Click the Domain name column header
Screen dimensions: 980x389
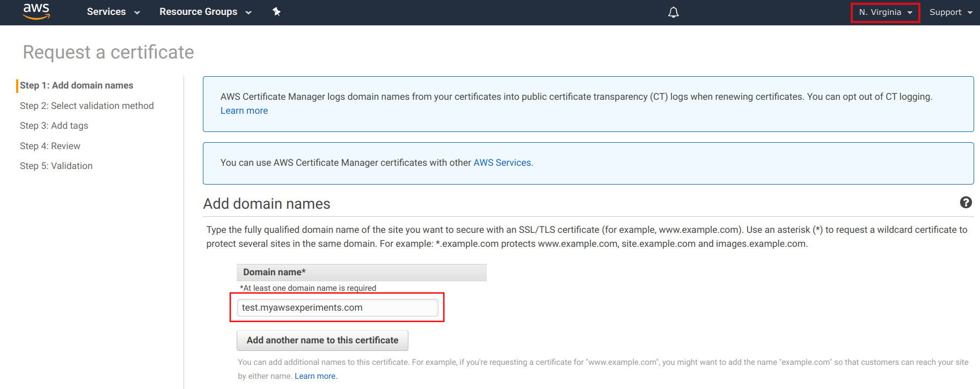[x=361, y=272]
